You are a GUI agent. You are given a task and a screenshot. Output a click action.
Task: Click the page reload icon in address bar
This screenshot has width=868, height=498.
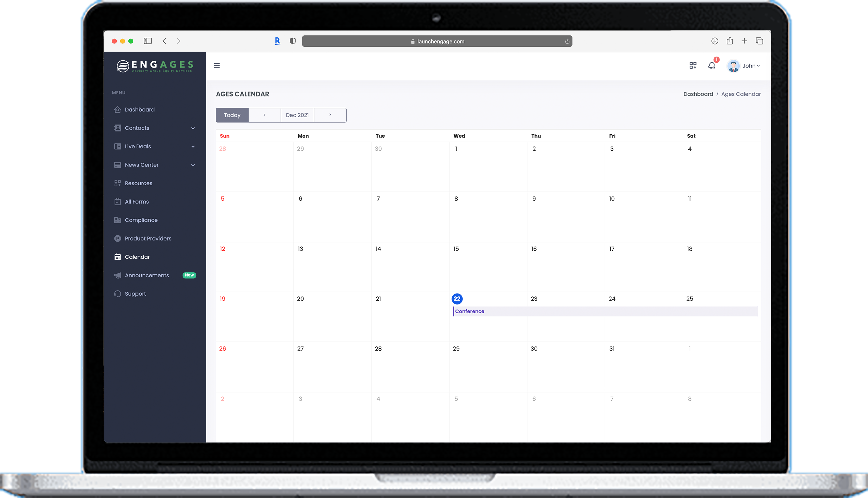click(x=567, y=41)
